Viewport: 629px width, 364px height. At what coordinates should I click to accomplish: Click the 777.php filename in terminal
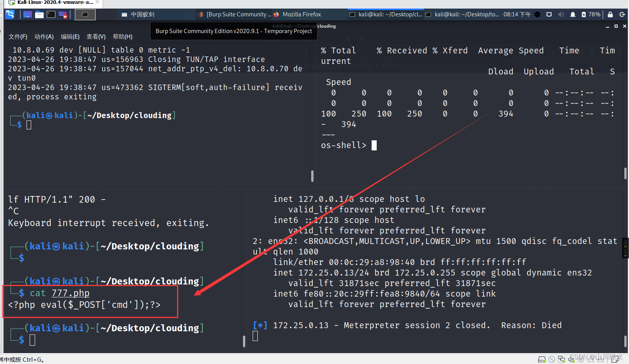[71, 293]
